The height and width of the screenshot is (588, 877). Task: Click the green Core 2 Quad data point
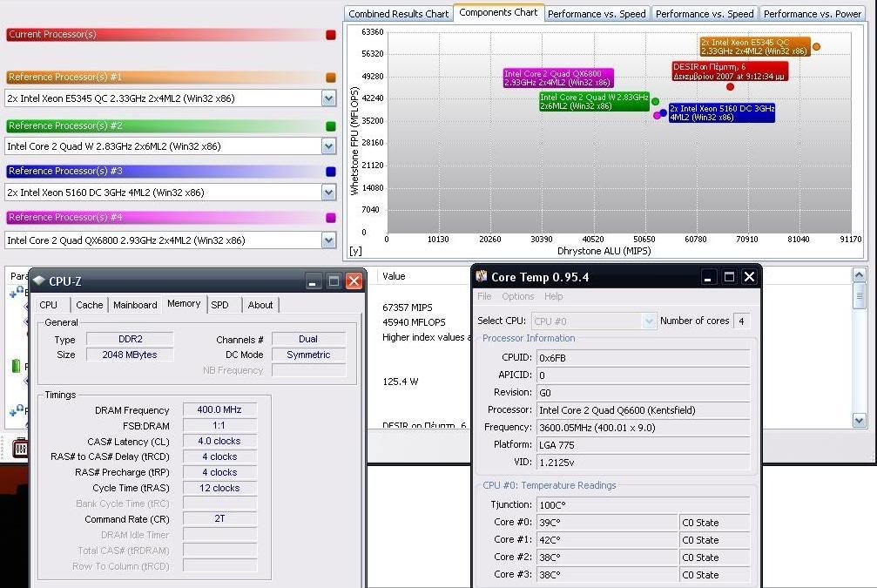tap(655, 102)
